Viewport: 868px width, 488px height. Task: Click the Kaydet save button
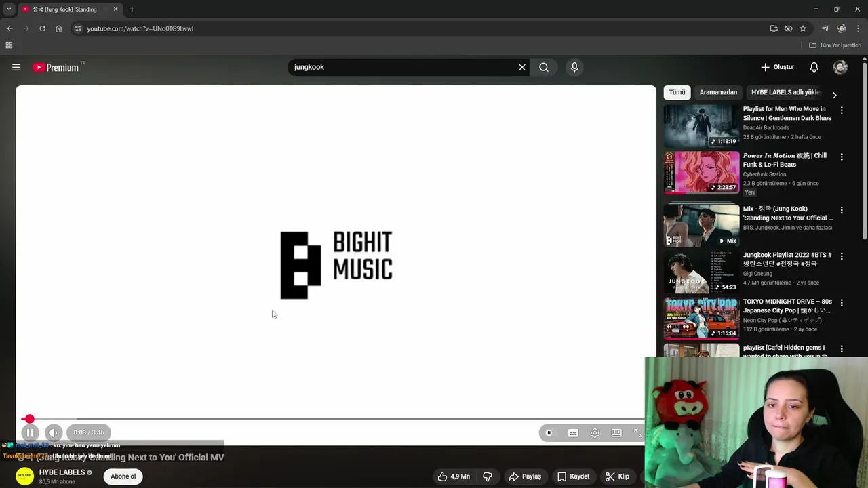pyautogui.click(x=574, y=476)
